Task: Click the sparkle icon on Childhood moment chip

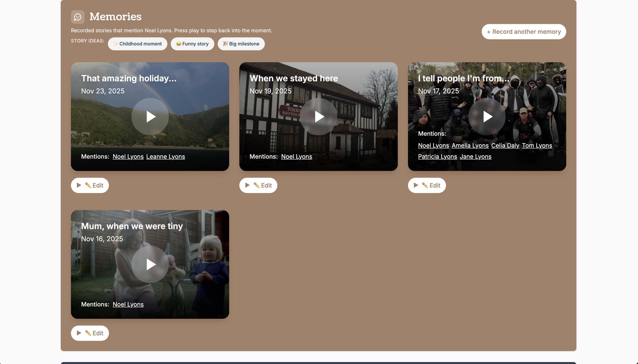Action: coord(116,44)
